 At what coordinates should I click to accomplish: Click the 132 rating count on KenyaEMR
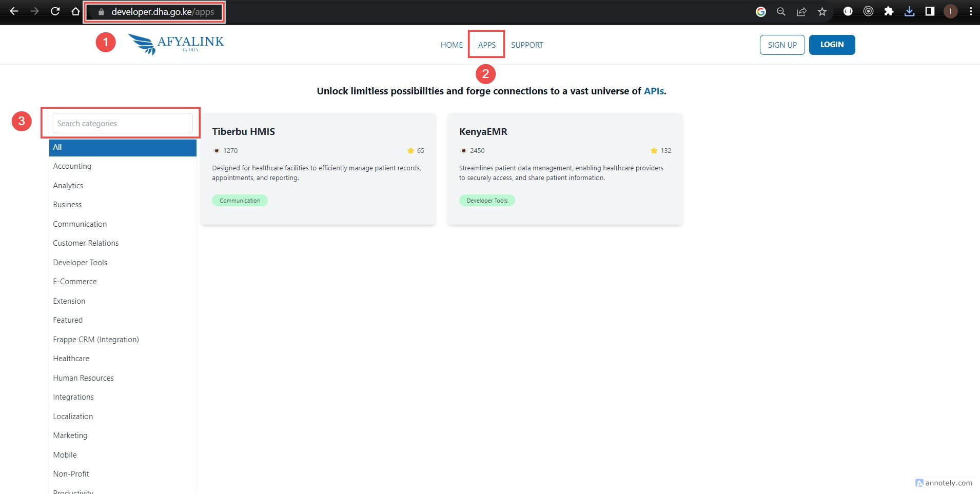pyautogui.click(x=666, y=150)
